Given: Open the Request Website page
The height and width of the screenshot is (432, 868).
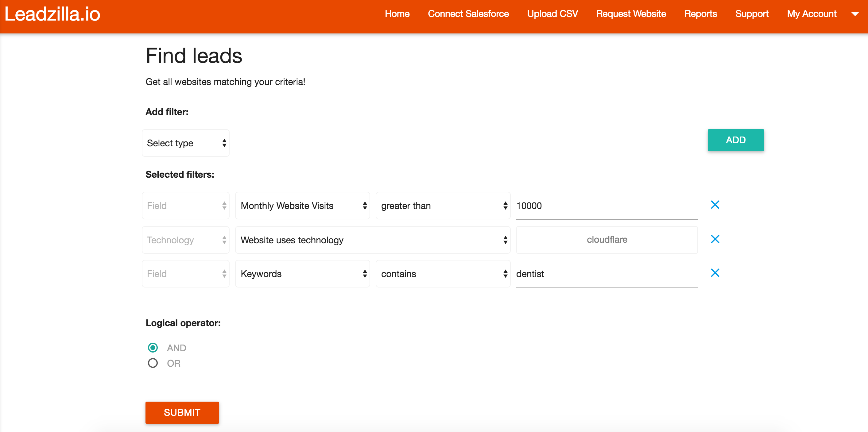Looking at the screenshot, I should (631, 14).
